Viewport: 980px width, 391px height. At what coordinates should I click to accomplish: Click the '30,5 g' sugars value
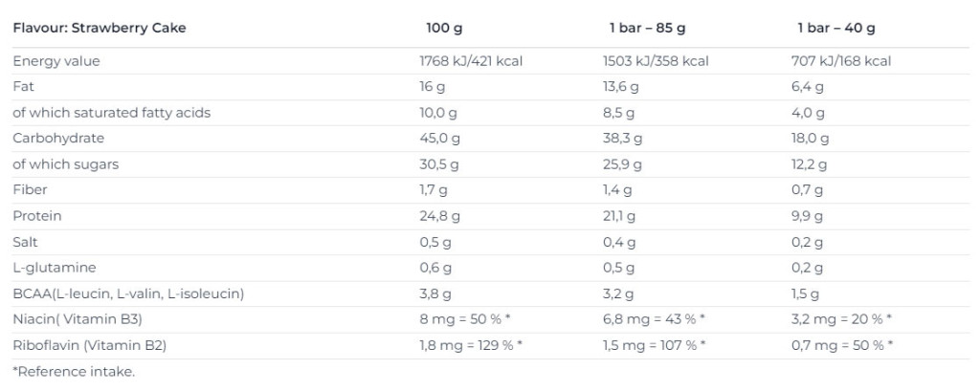pyautogui.click(x=438, y=164)
